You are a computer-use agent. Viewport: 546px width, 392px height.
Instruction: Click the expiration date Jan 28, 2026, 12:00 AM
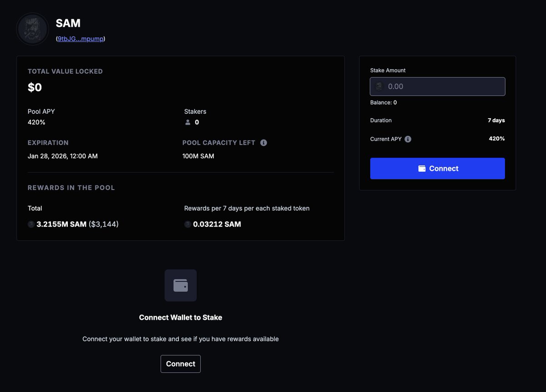pyautogui.click(x=63, y=156)
